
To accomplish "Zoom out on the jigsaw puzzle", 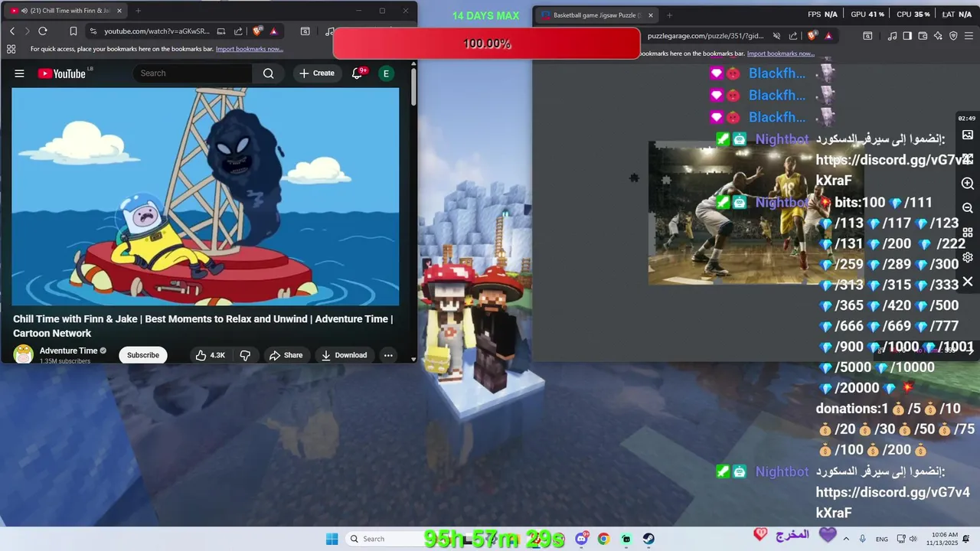I will [968, 208].
